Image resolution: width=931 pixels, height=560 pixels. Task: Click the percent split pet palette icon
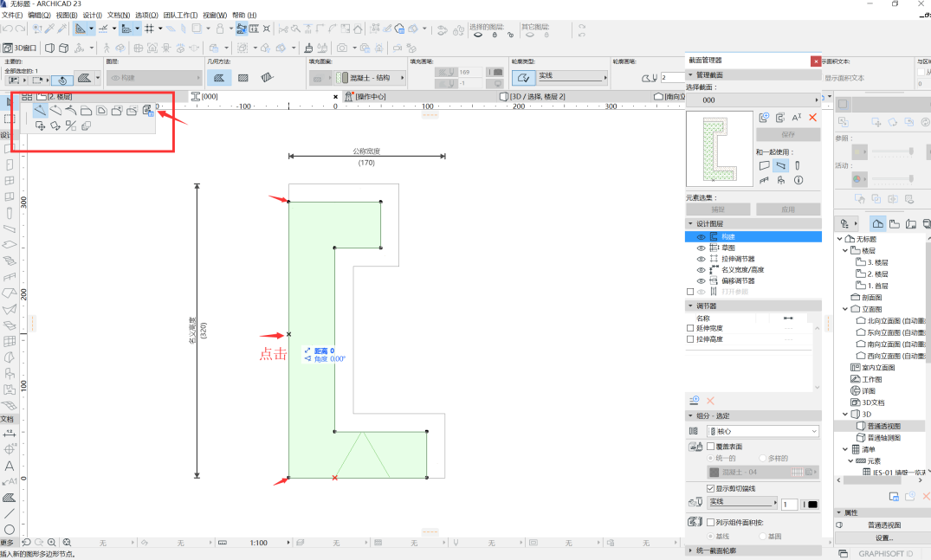tap(71, 126)
